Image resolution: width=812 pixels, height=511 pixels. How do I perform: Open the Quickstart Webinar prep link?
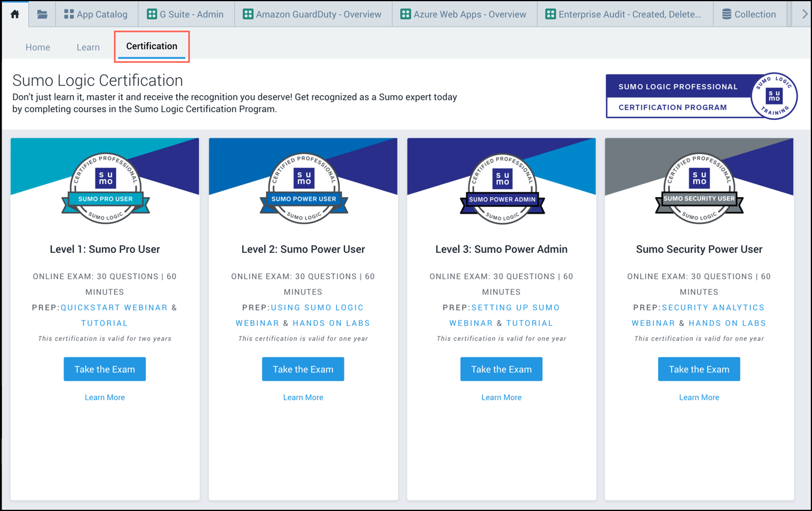pos(114,307)
